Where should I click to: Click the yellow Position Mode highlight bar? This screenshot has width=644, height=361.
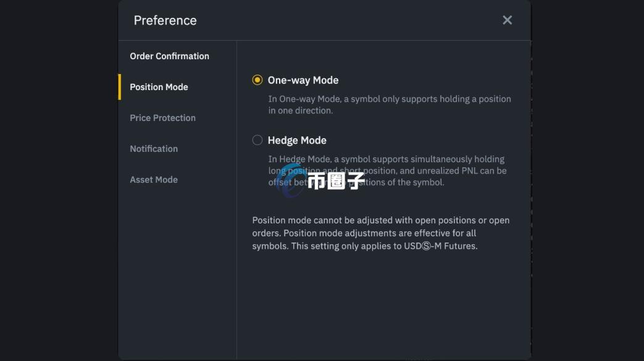coord(121,86)
